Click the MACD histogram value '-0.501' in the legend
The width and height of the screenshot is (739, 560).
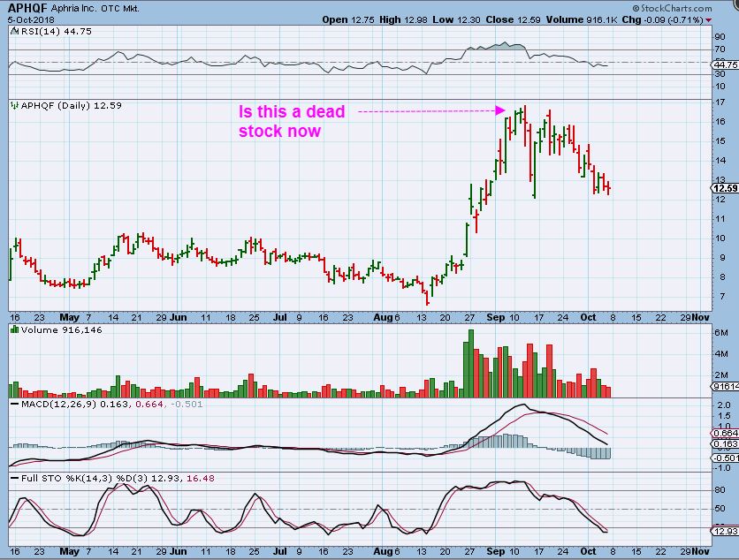point(187,405)
